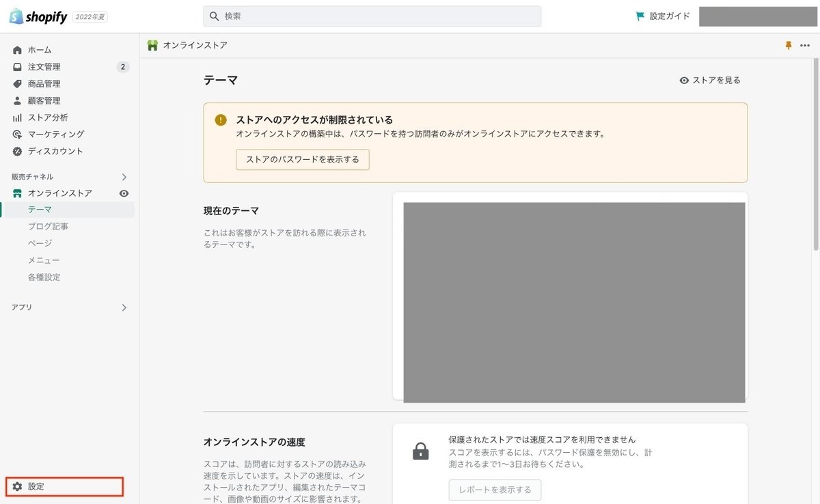Click the ストアを見る link
This screenshot has width=820, height=504.
tap(716, 81)
